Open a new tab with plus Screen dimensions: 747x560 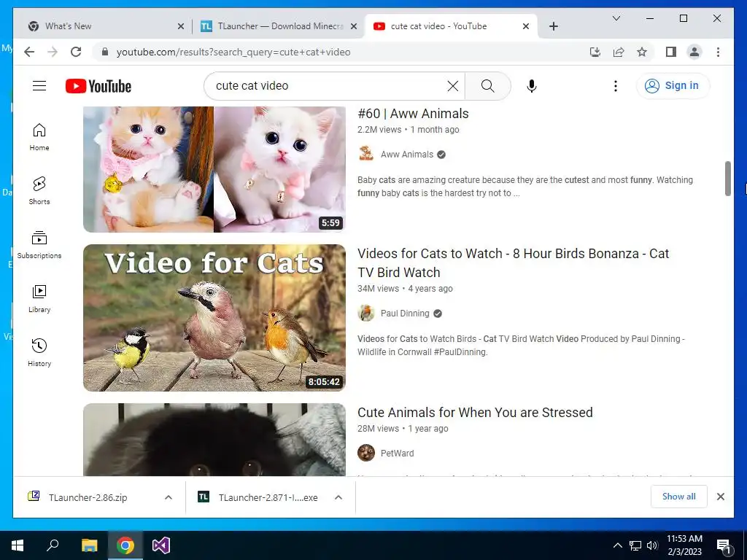553,26
